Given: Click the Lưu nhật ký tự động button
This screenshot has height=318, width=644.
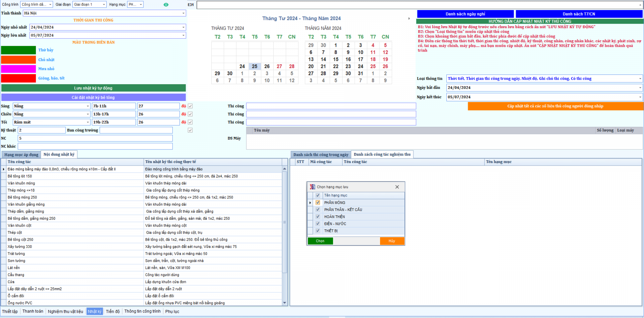Looking at the screenshot, I should click(x=93, y=88).
